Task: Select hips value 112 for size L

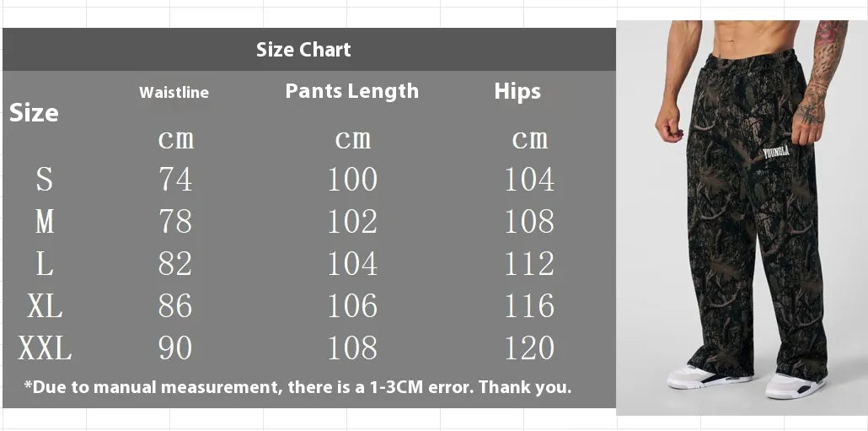Action: (x=529, y=264)
